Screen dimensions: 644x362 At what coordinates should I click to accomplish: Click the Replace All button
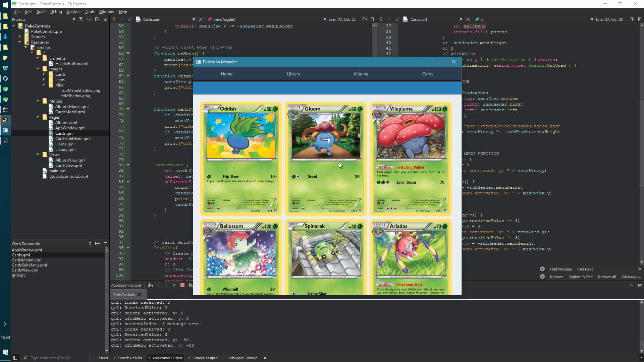(607, 277)
